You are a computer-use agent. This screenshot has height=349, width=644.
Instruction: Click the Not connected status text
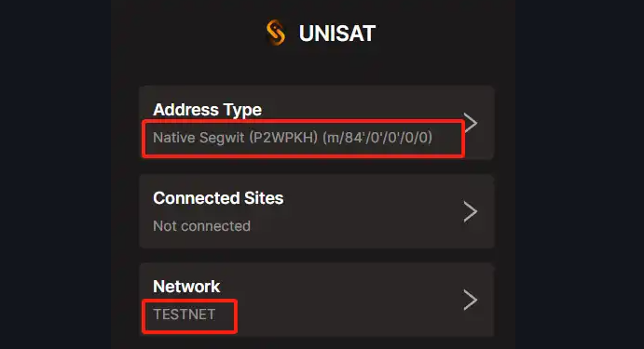click(x=201, y=226)
